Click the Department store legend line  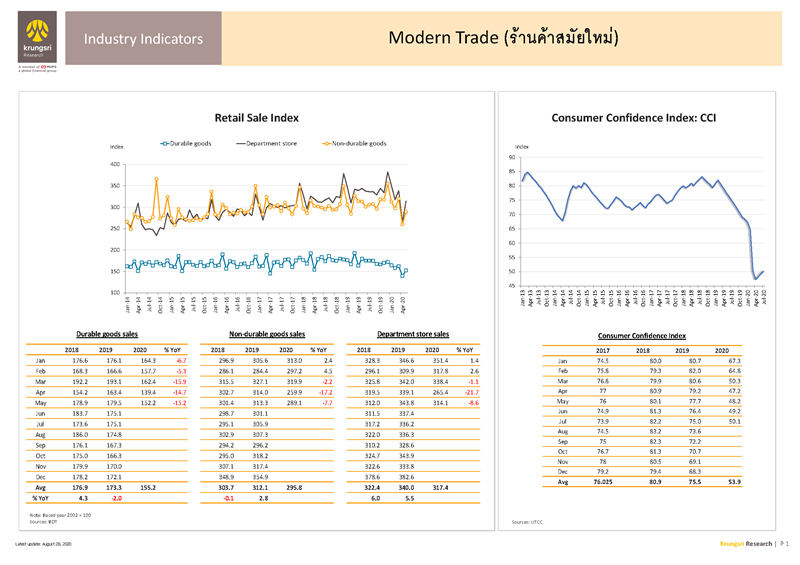coord(241,143)
